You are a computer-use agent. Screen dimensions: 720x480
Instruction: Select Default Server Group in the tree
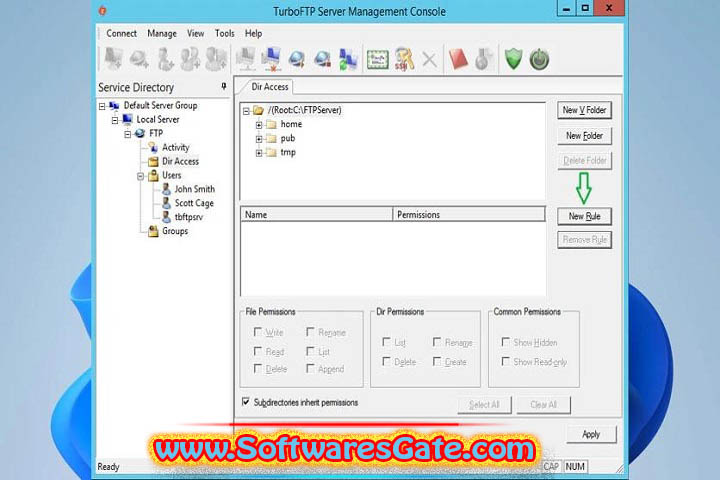tap(161, 106)
